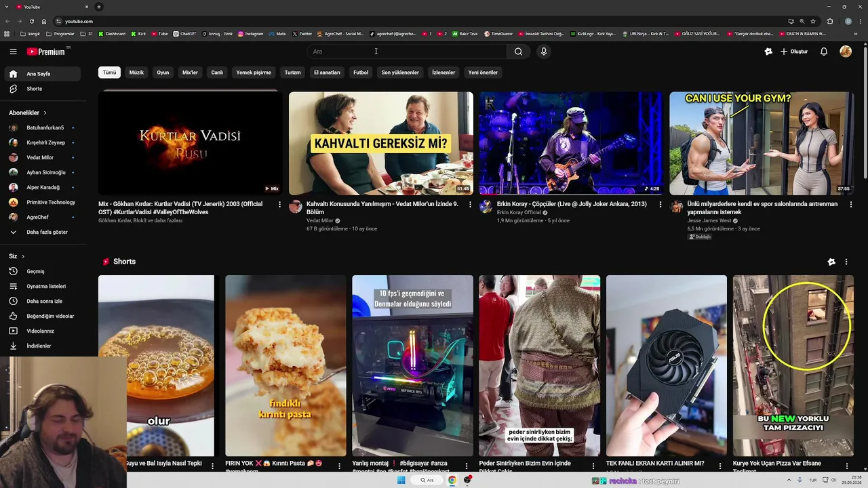Select the Yeni öneriler filter chip
This screenshot has height=488, width=868.
click(x=483, y=73)
